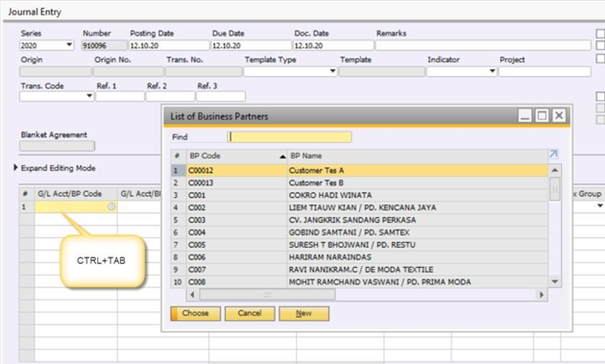Click the Choose button
This screenshot has height=364, width=605.
(x=196, y=313)
